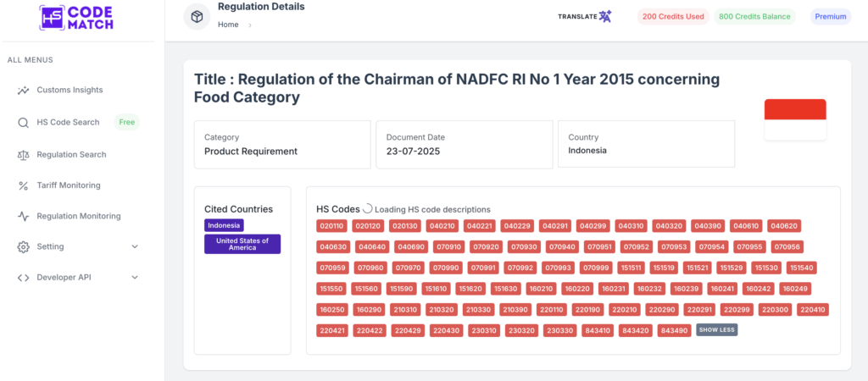Click the Cited Countries heading

pos(238,210)
